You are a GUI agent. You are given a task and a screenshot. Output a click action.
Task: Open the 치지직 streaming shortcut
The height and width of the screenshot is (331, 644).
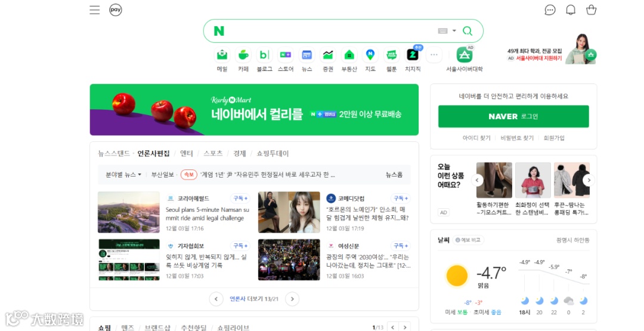click(x=413, y=60)
